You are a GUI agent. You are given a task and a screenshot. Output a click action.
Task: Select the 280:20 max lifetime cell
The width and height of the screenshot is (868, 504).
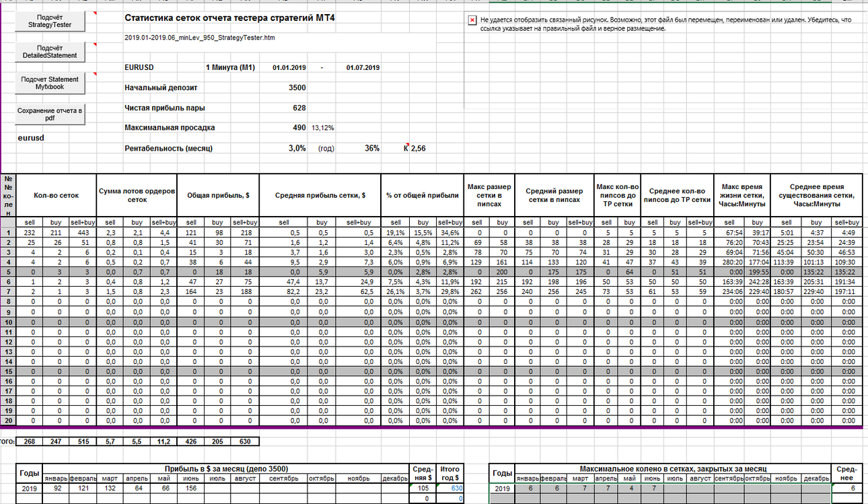[730, 262]
